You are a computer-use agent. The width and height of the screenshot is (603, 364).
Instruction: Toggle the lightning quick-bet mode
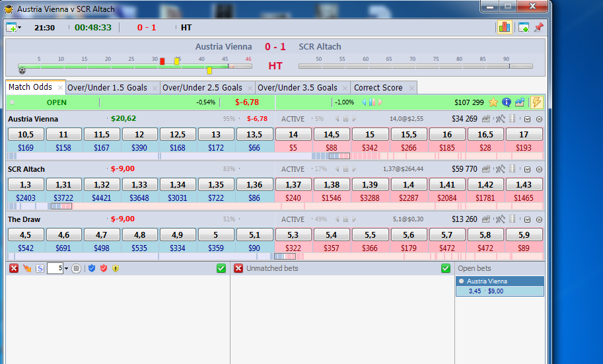tap(536, 102)
